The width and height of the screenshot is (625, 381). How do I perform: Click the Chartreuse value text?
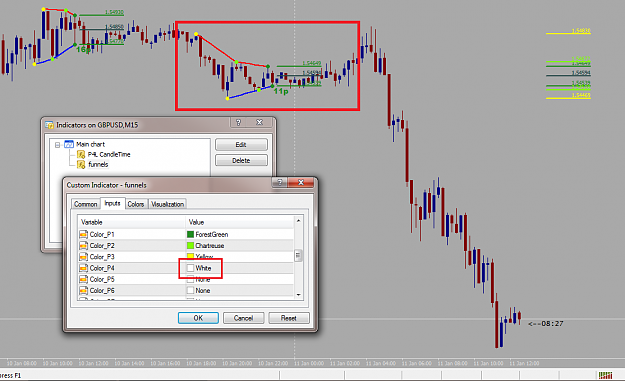(x=210, y=245)
